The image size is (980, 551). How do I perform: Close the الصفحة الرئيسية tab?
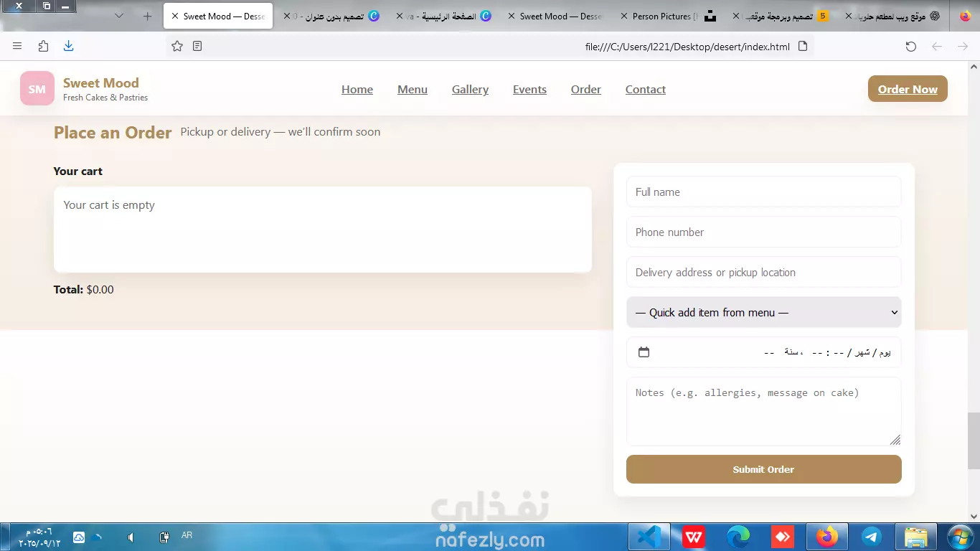(x=400, y=16)
